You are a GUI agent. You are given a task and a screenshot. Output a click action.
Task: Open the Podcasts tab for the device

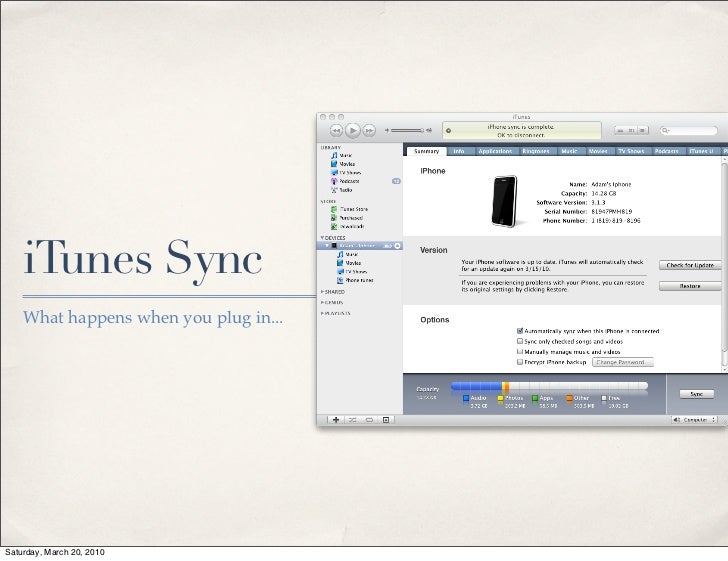point(667,151)
